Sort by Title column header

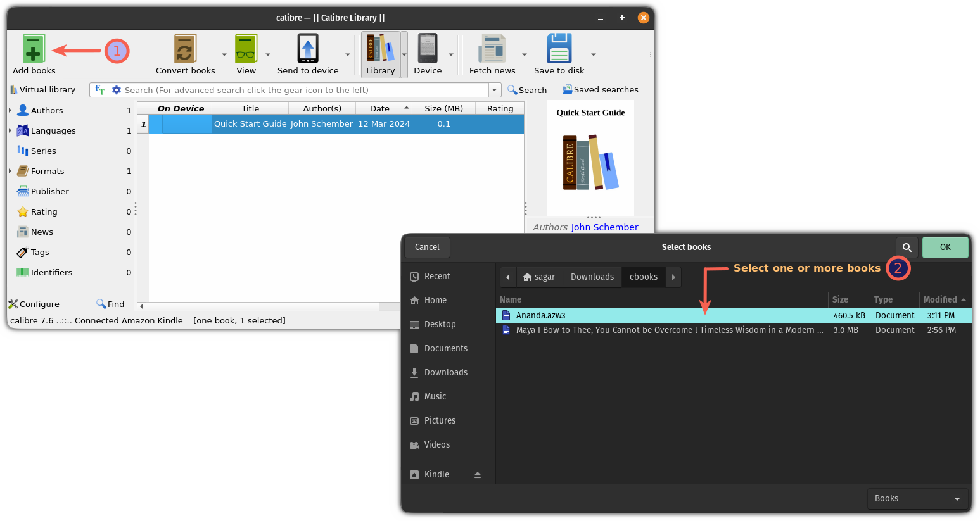(x=250, y=108)
